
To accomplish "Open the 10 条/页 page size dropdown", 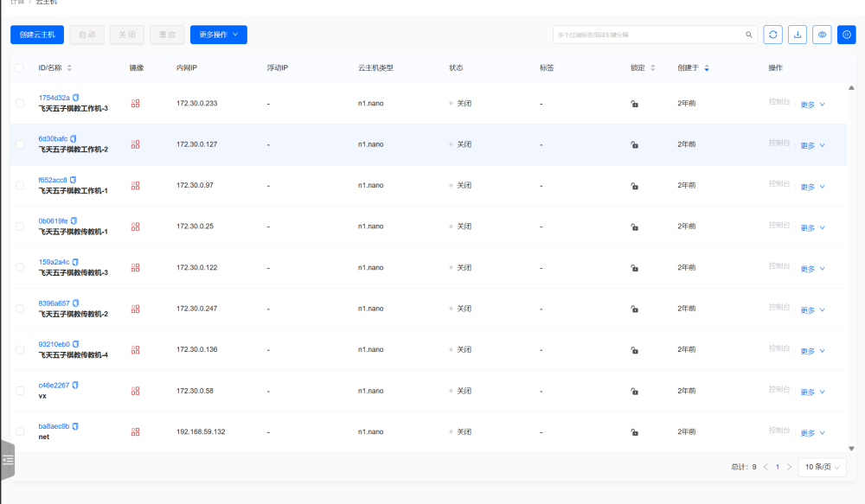I will 821,467.
